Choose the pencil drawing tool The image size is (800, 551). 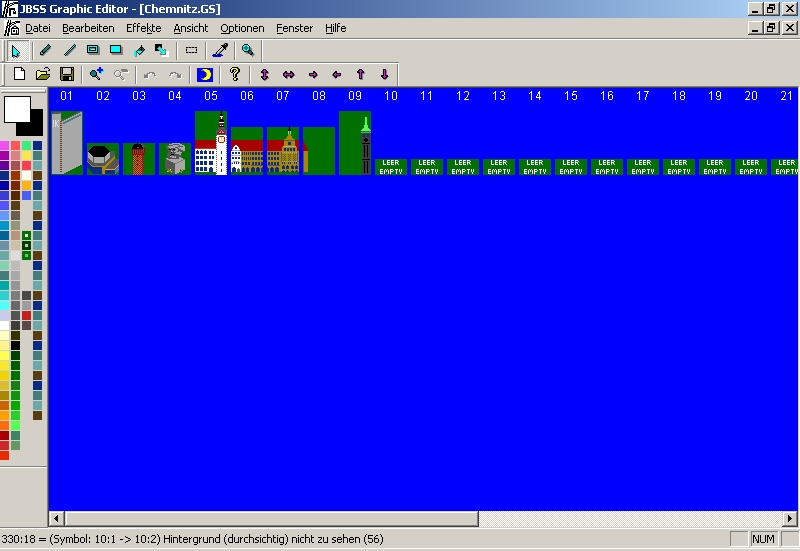(x=46, y=50)
